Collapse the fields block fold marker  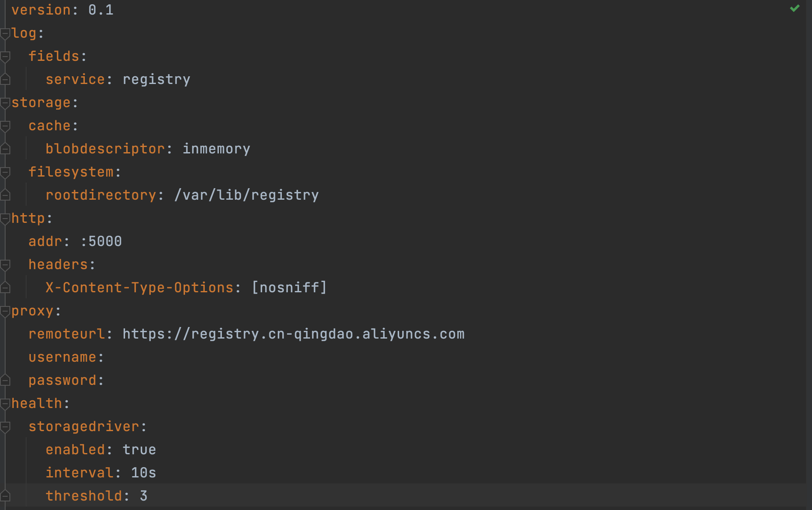pos(5,57)
